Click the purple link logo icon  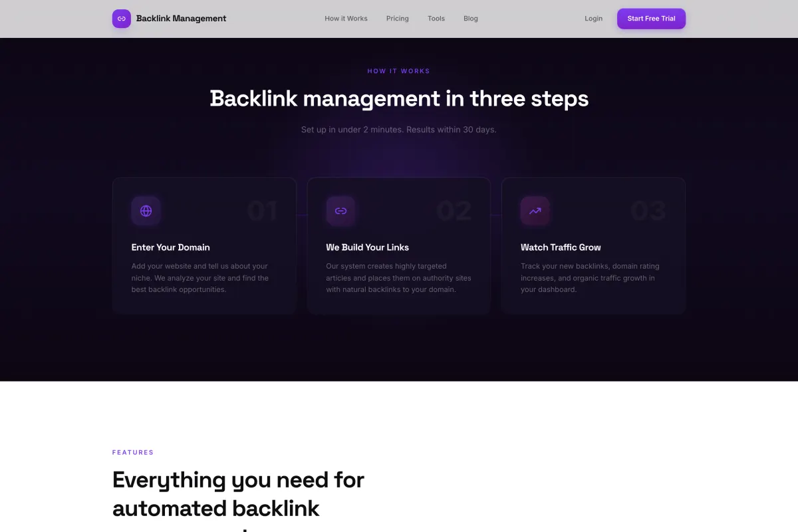click(122, 19)
